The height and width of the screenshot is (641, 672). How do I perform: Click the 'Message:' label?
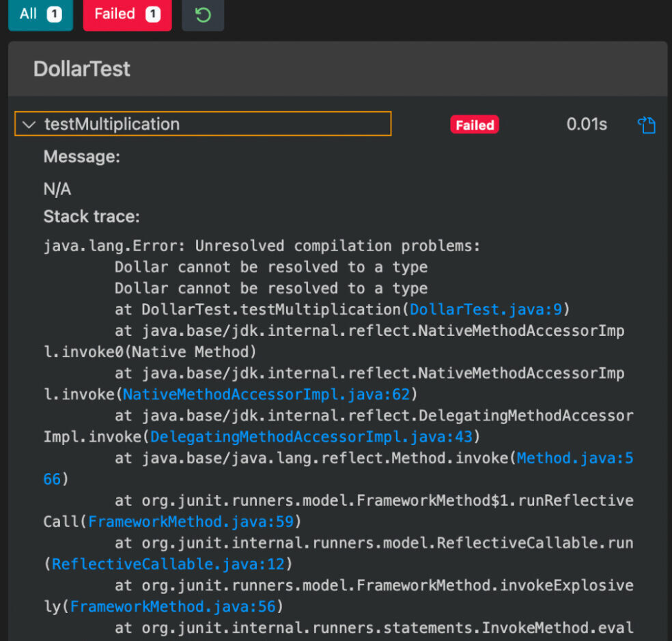82,157
